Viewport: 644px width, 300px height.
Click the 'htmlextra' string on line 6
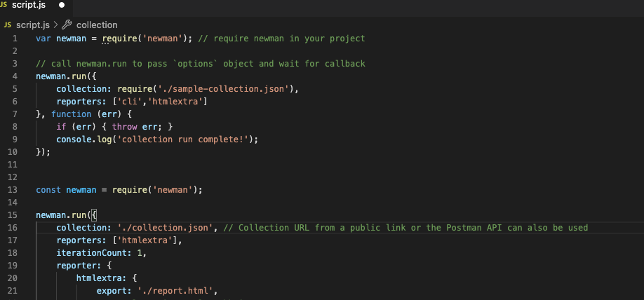(x=181, y=101)
